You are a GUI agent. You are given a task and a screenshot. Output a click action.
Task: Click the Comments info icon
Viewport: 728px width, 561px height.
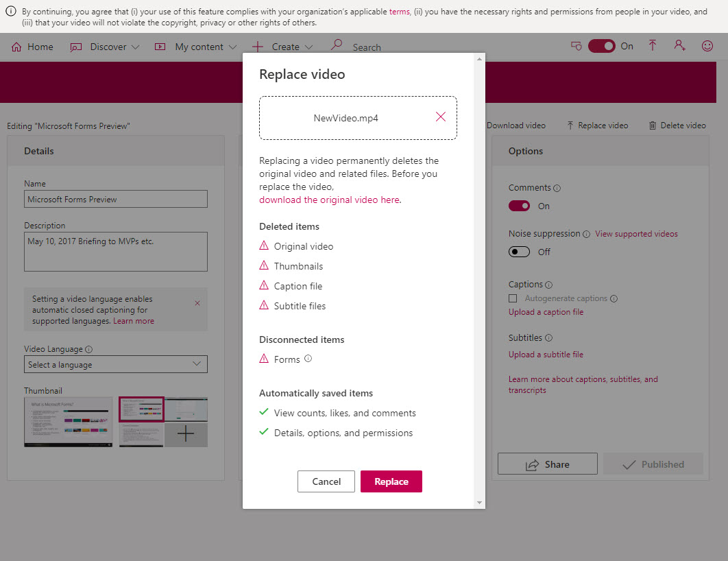point(557,188)
